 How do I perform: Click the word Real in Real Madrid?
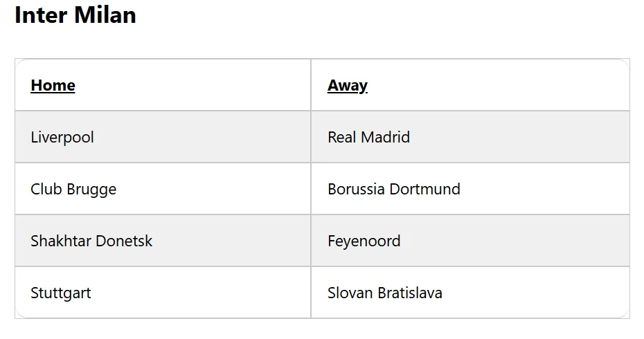click(341, 137)
